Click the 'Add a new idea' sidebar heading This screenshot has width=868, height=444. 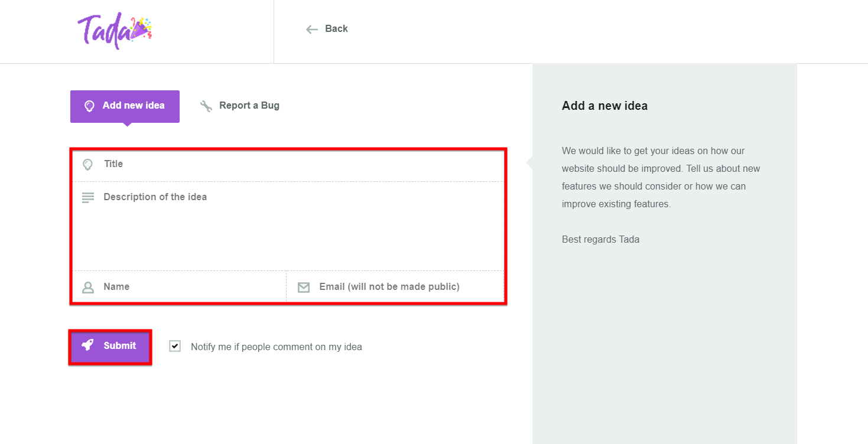pyautogui.click(x=604, y=106)
